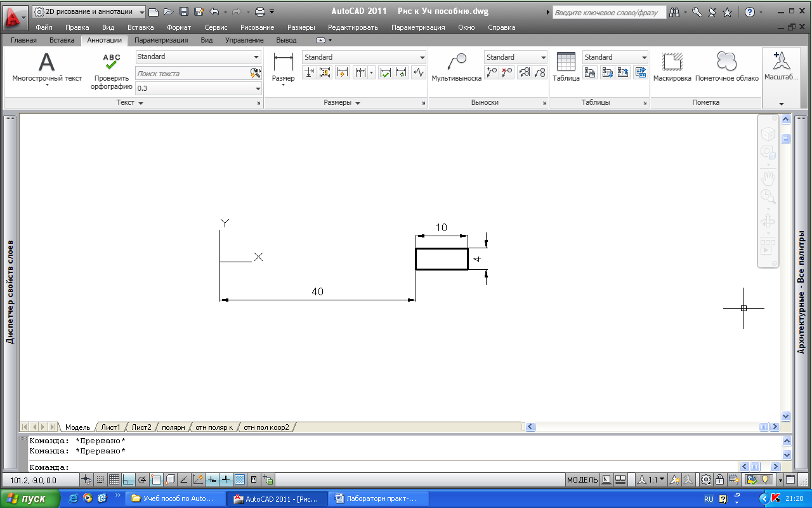812x508 pixels.
Task: Click the jogged linear dimension icon
Action: tap(418, 72)
